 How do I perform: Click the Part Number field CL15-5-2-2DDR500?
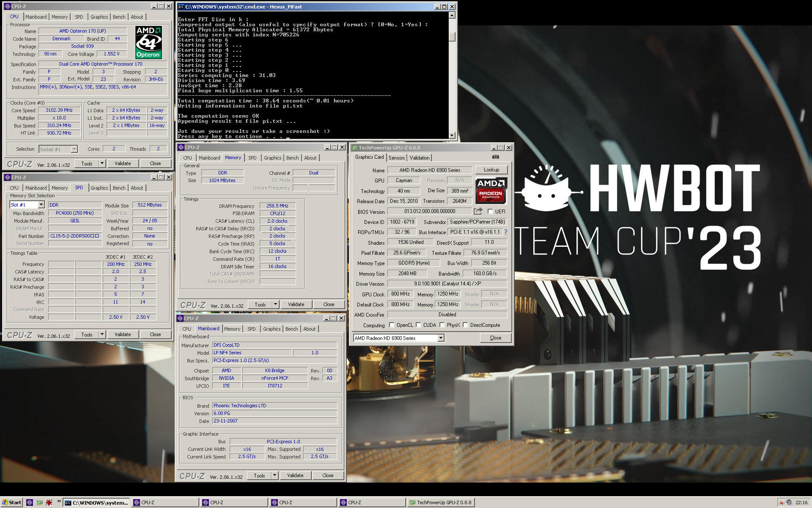[75, 236]
